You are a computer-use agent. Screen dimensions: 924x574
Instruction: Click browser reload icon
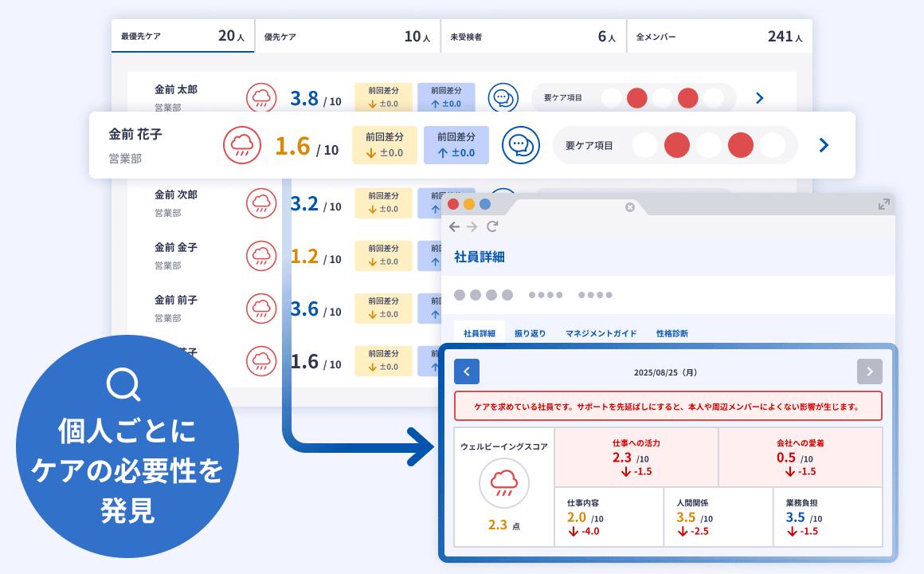[492, 226]
